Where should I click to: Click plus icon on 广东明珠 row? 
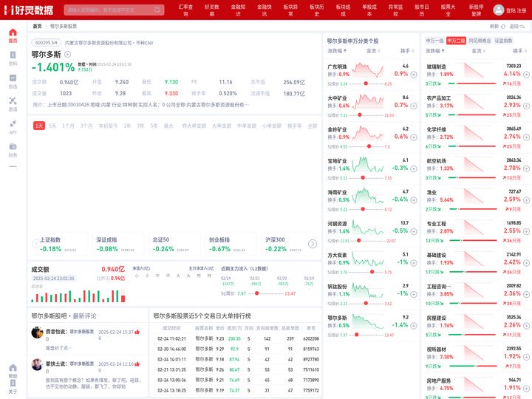(414, 75)
